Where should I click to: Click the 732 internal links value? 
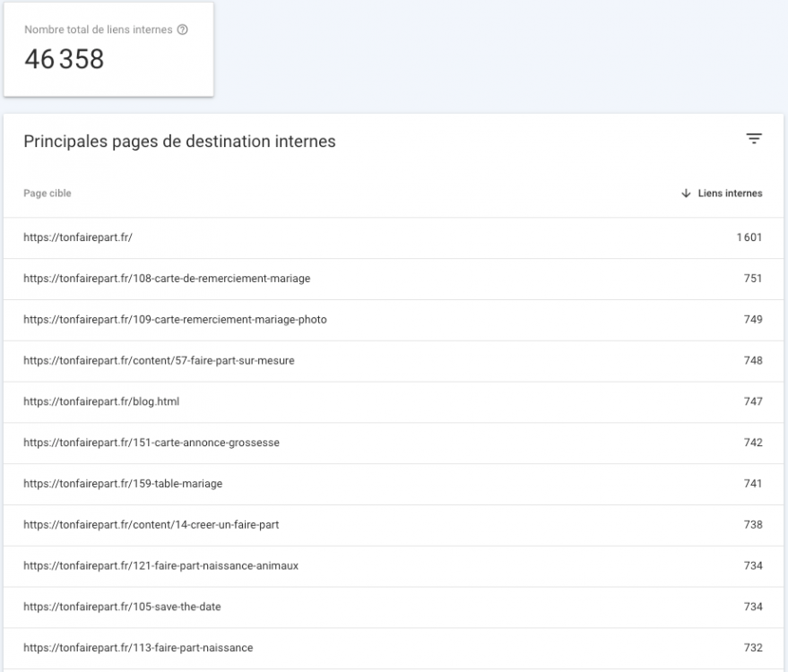coord(753,649)
